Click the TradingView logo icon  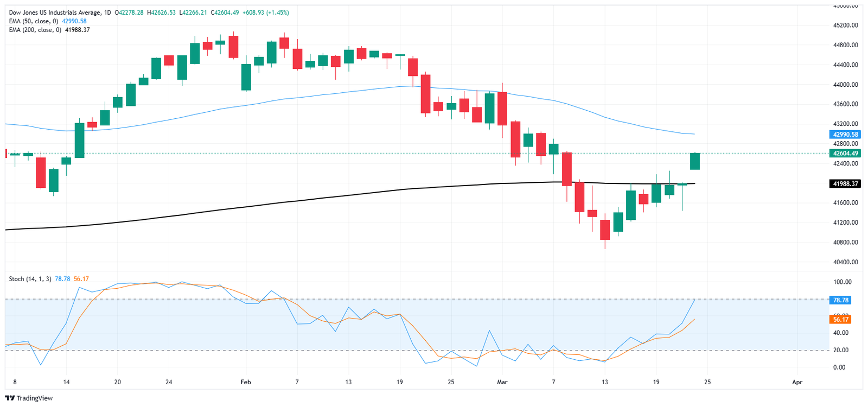point(10,398)
